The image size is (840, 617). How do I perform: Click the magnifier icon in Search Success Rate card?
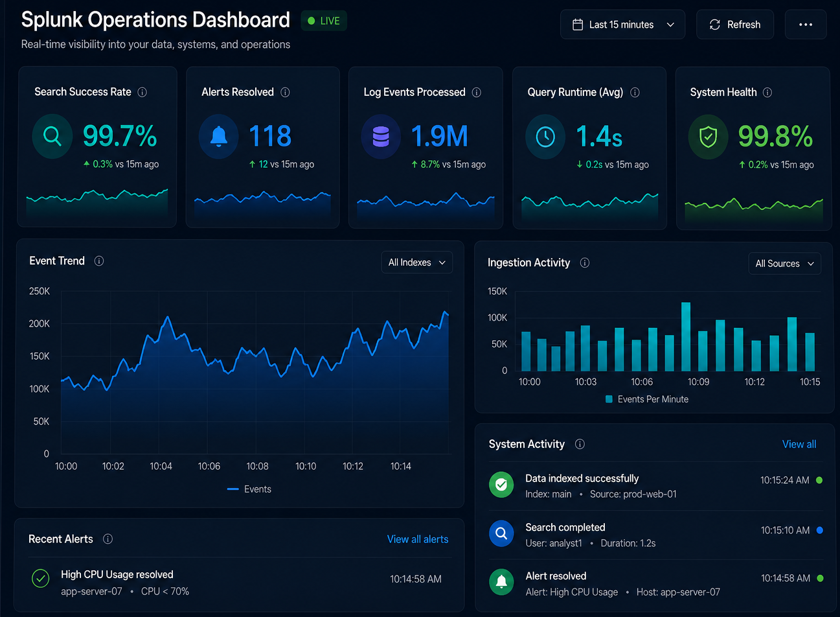pos(52,136)
